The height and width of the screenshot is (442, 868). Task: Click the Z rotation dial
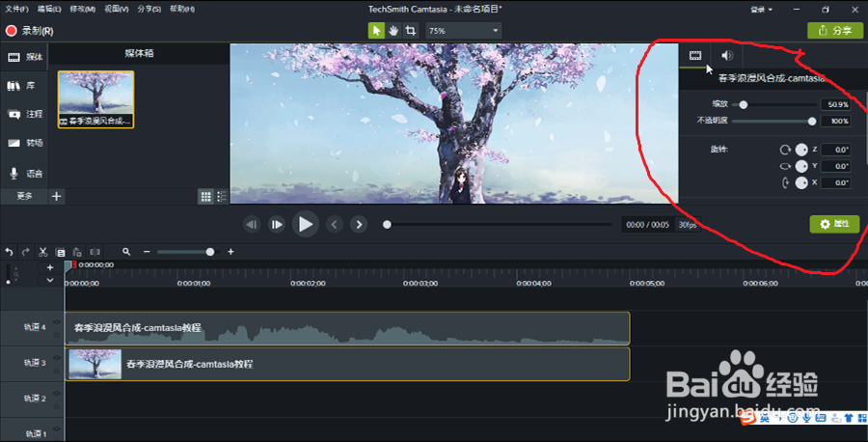(801, 150)
